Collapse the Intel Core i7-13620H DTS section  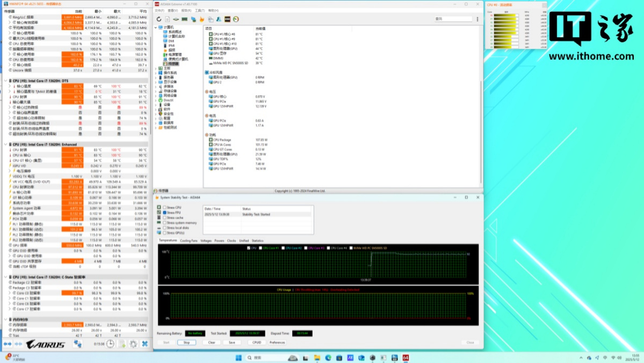[5, 81]
